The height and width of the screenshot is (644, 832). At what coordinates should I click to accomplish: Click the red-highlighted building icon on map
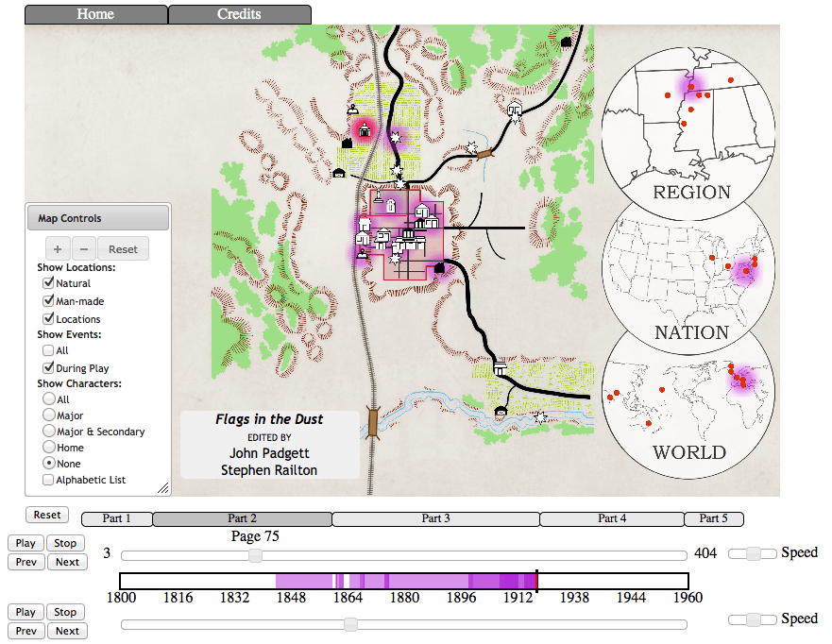coord(363,129)
